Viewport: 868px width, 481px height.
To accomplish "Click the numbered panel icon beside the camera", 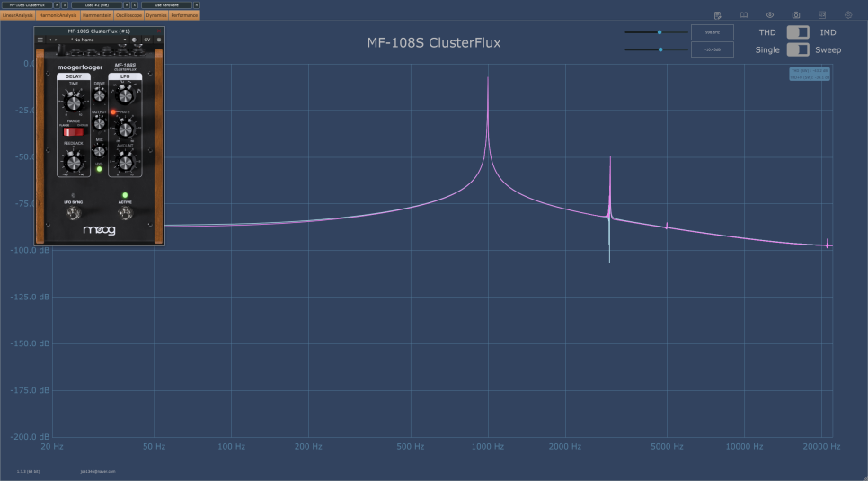I will (x=822, y=15).
